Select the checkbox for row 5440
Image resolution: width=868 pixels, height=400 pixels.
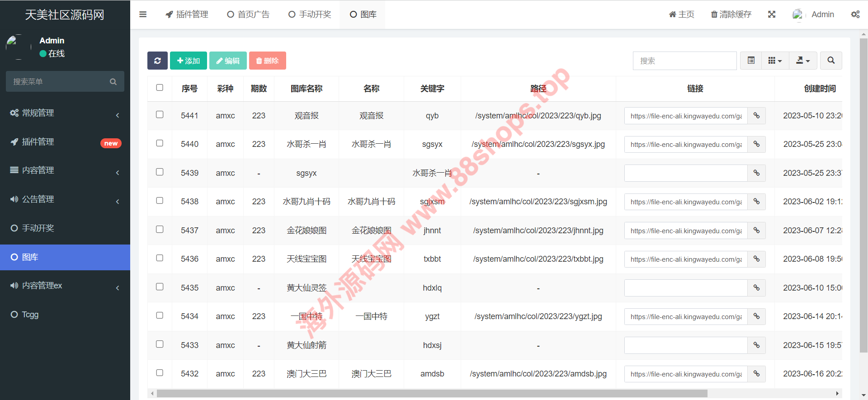[x=160, y=143]
